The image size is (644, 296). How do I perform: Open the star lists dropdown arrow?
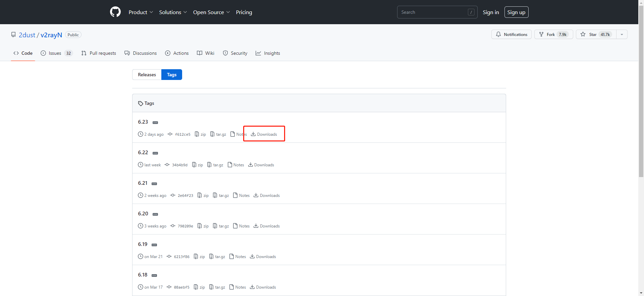[622, 34]
